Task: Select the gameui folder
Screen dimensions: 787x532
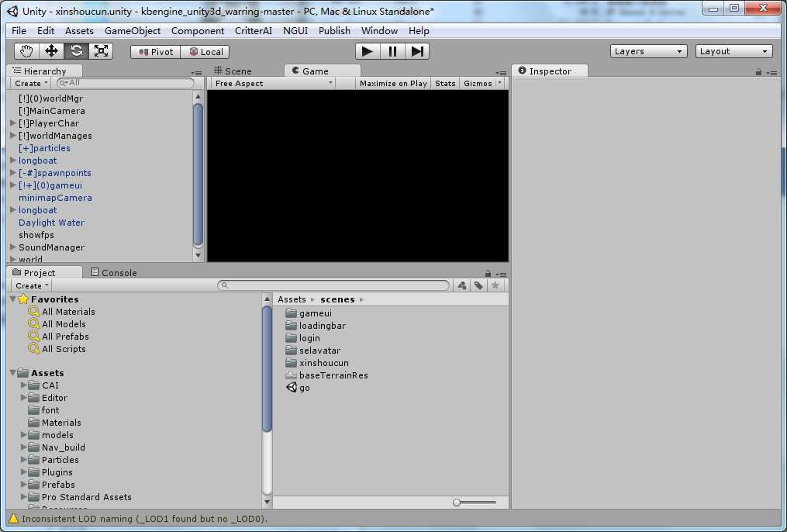Action: (x=309, y=313)
